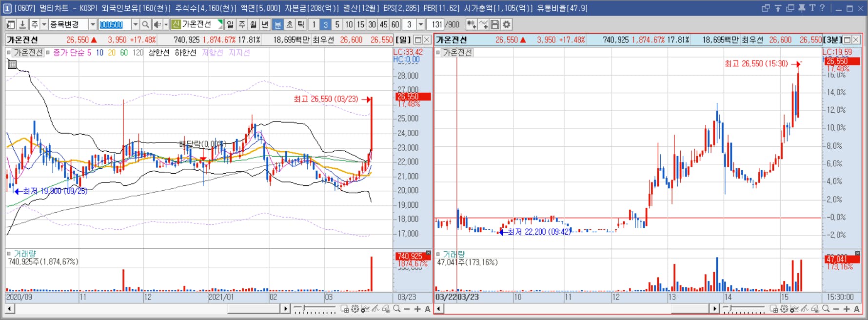
Task: Toggle the 종가 단순 moving average indicator box
Action: point(48,53)
